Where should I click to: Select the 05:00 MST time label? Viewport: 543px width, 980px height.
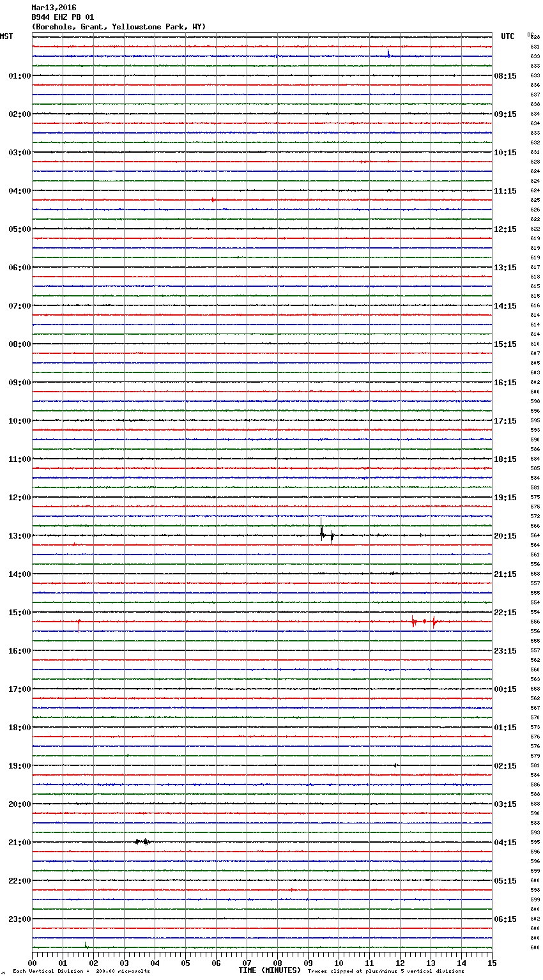pos(20,229)
